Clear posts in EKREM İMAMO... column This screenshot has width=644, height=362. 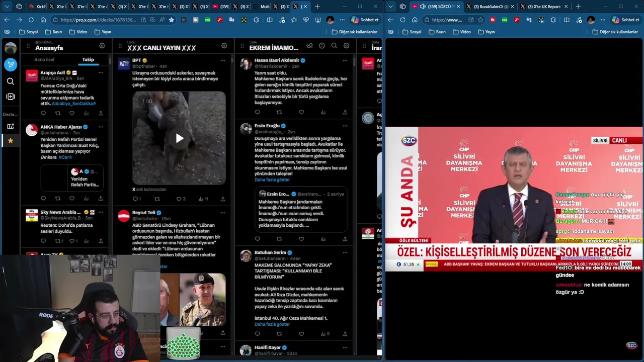[x=309, y=46]
